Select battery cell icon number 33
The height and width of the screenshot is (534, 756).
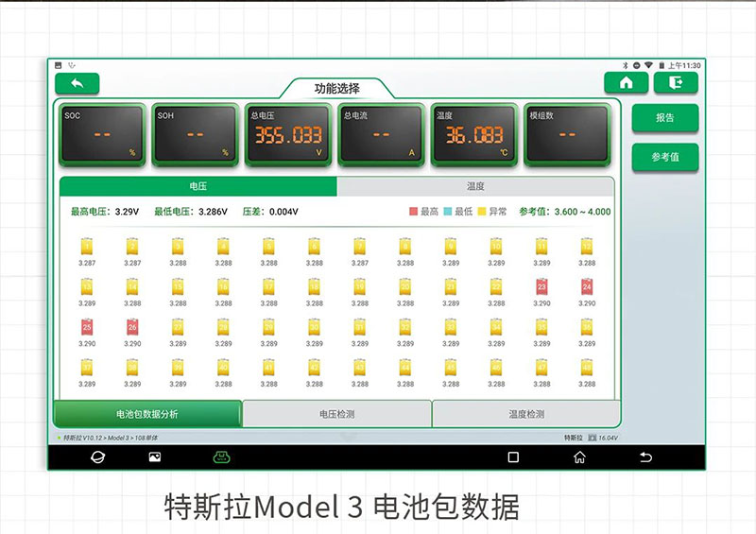[451, 328]
